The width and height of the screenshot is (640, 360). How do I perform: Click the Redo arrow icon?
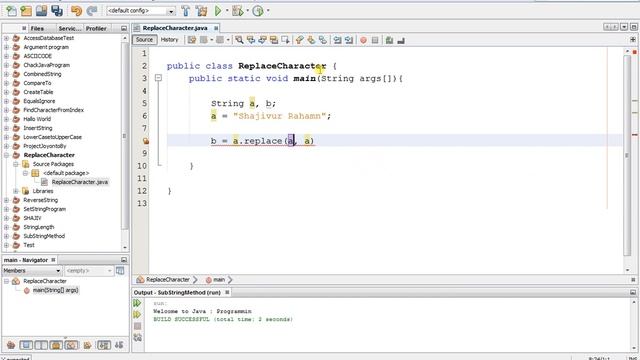92,11
